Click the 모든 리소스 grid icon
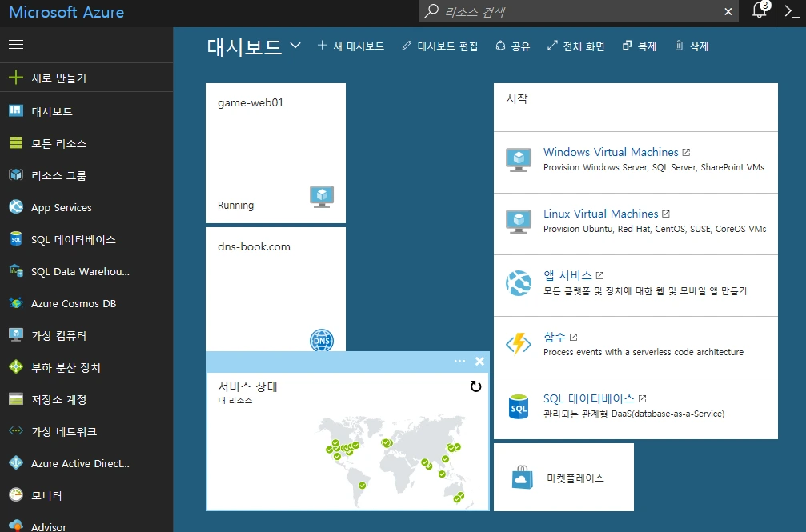This screenshot has height=532, width=806. [x=16, y=143]
